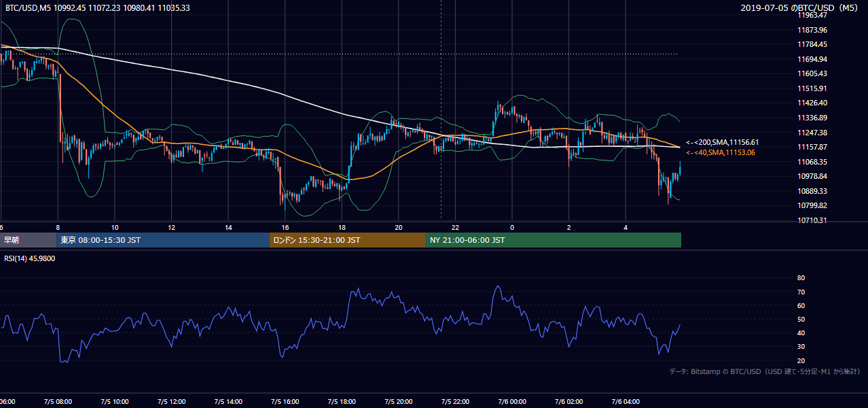Click the 7/5 16:00 time label
The width and height of the screenshot is (868, 408).
285,402
